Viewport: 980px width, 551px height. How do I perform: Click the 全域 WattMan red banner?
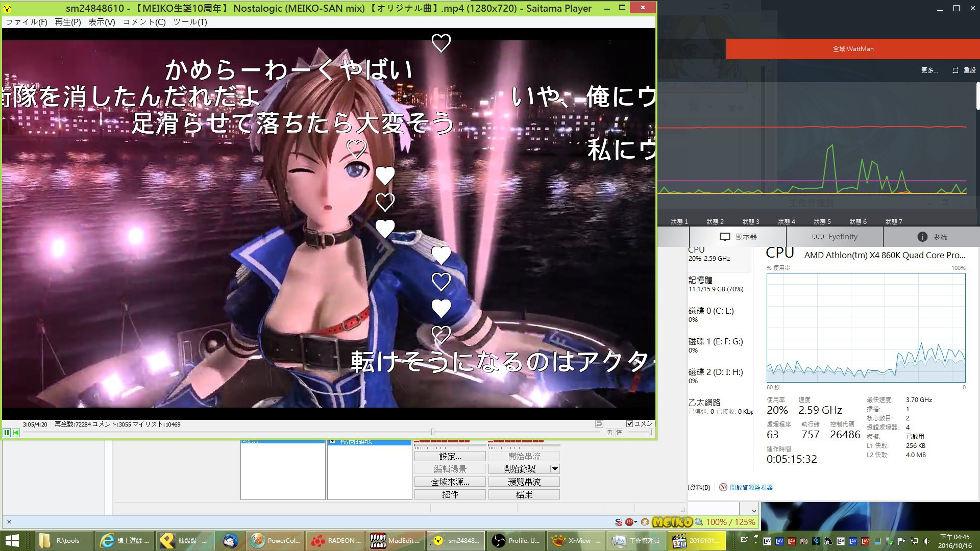coord(853,49)
